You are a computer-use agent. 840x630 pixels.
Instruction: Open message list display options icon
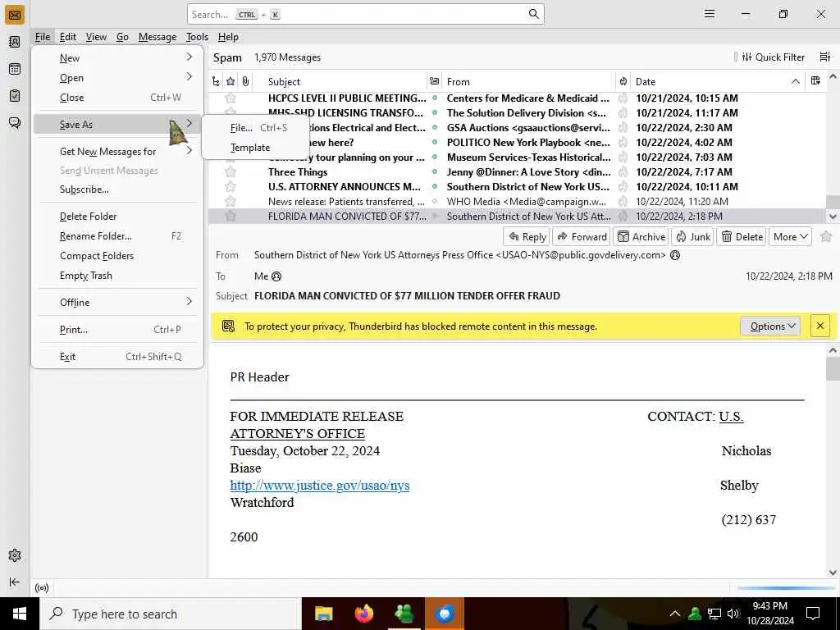coord(825,57)
